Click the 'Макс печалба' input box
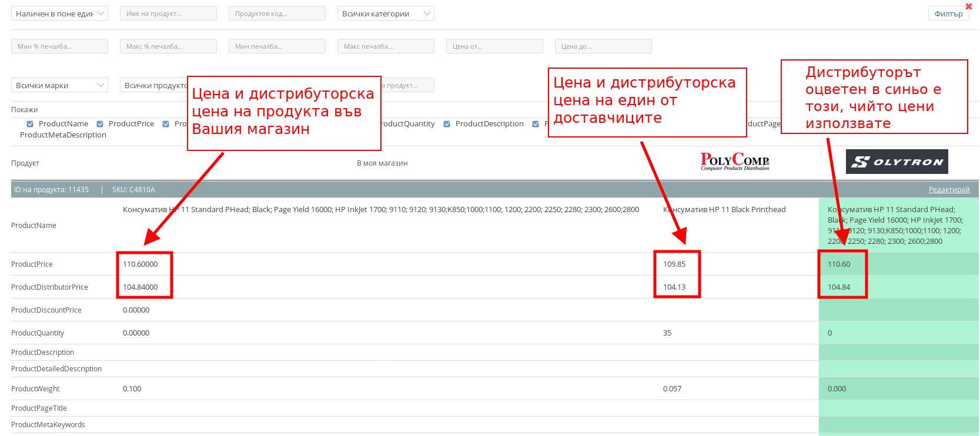Viewport: 980px width, 436px height. [386, 46]
